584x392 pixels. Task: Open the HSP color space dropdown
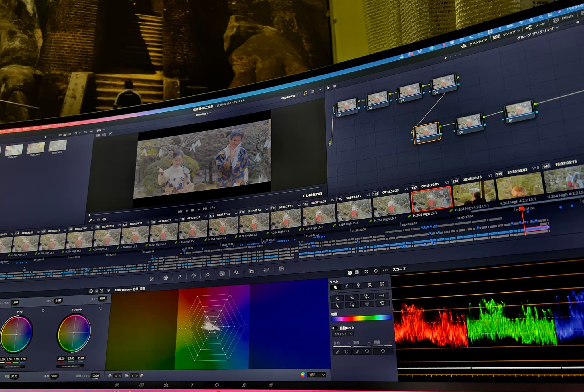coord(317,375)
